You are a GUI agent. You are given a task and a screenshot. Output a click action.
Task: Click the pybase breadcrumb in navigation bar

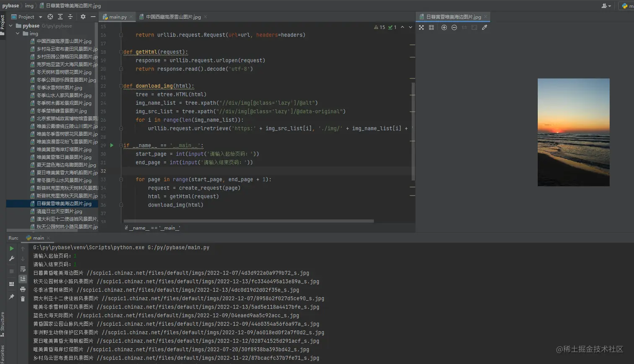tap(10, 5)
